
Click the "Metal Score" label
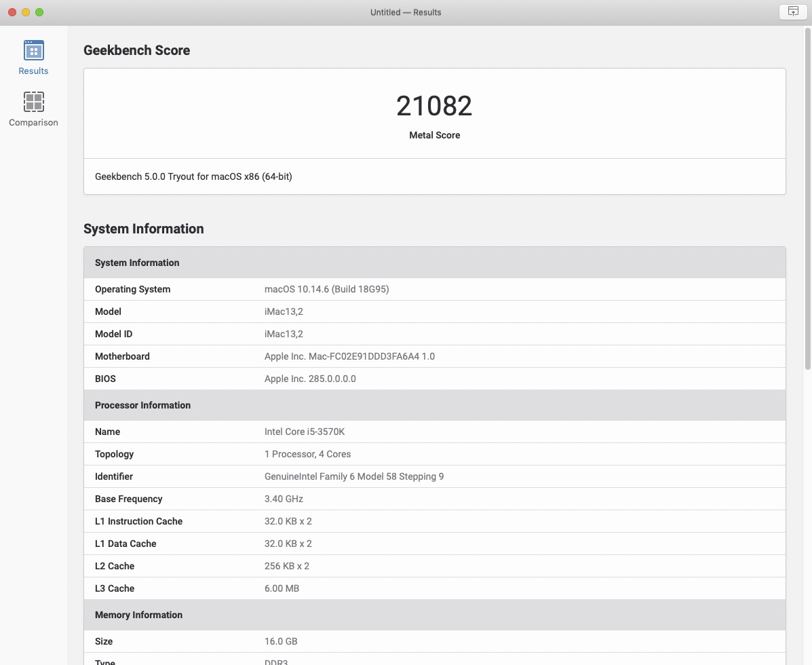coord(434,135)
